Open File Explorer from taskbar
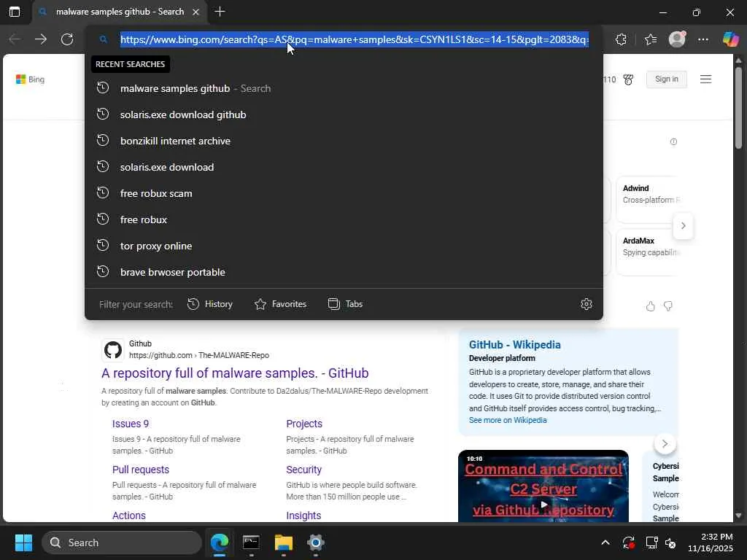 click(284, 542)
